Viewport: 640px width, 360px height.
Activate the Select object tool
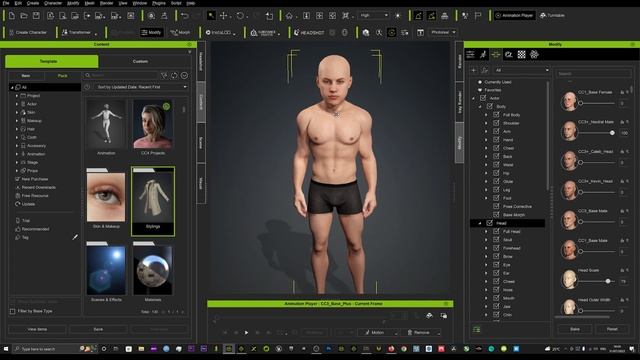pyautogui.click(x=211, y=16)
